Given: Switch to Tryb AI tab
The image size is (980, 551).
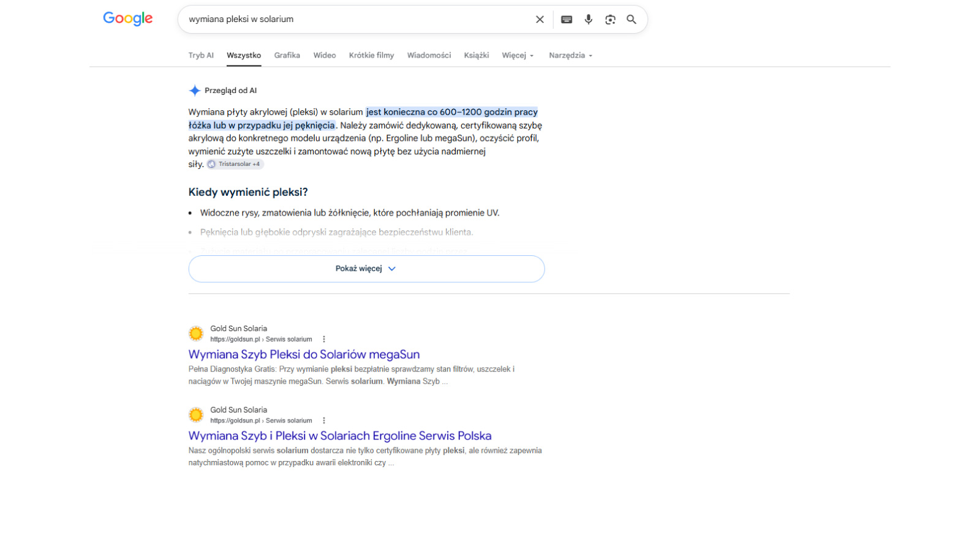Looking at the screenshot, I should coord(201,55).
